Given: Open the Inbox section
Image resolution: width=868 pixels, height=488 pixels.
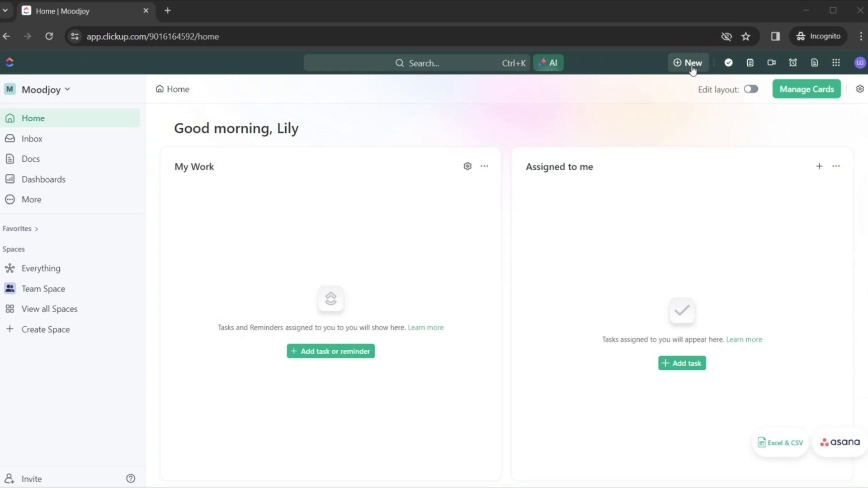Looking at the screenshot, I should click(x=32, y=138).
